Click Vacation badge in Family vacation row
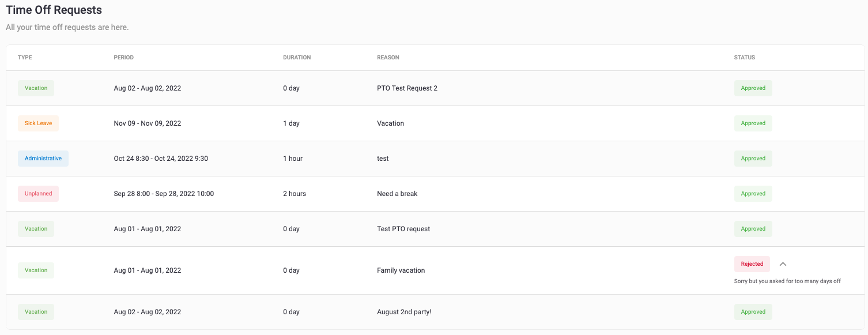 [x=36, y=270]
